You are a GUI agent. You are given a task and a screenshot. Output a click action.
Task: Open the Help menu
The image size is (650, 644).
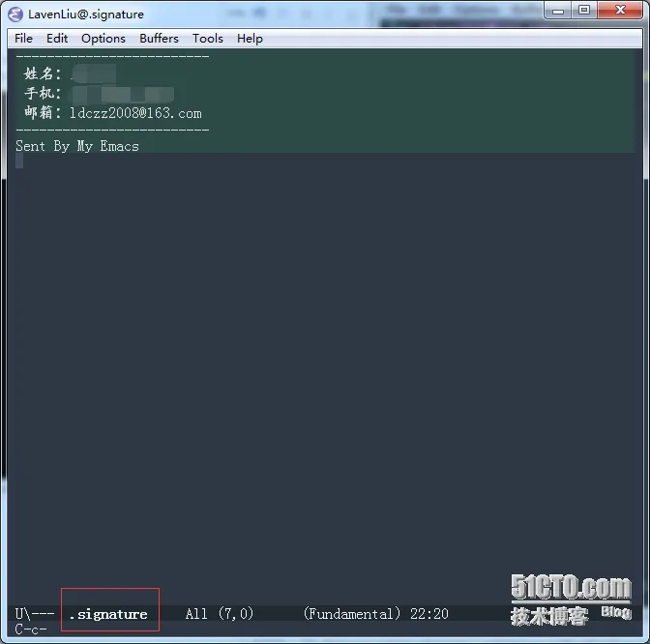pyautogui.click(x=250, y=39)
